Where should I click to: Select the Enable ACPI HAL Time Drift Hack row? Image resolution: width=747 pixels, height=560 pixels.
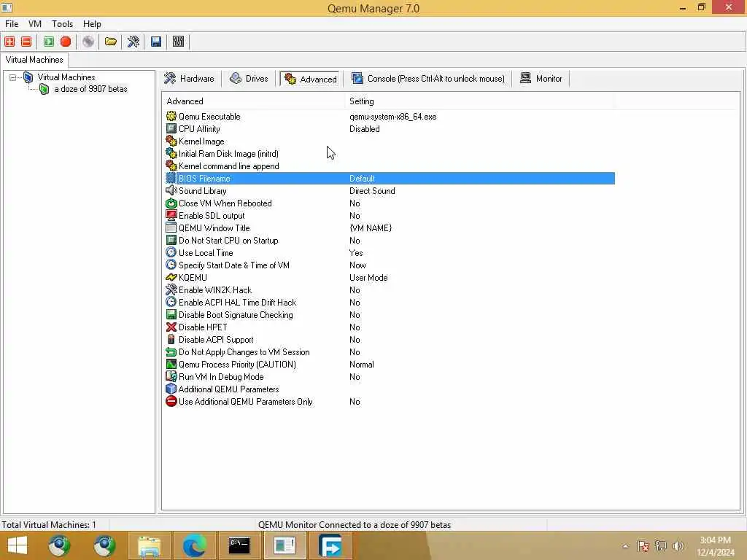click(x=390, y=303)
